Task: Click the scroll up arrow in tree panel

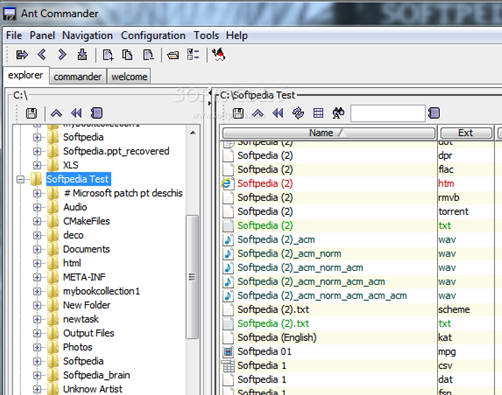Action: pos(193,133)
